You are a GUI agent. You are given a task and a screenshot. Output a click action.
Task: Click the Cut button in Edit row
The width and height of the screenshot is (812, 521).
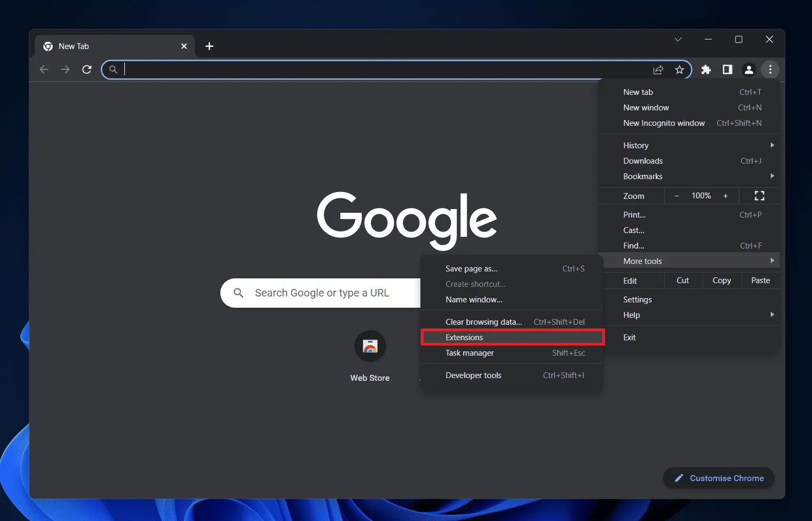pyautogui.click(x=682, y=280)
